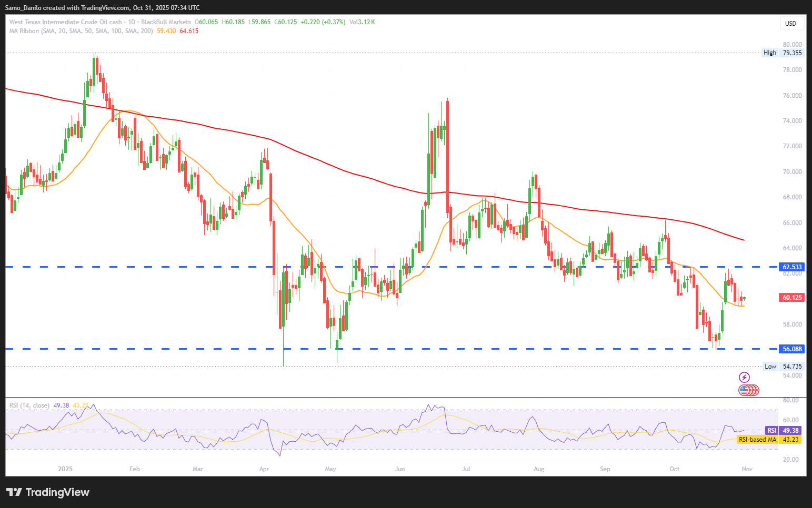Click the 2025 label on time axis
The image size is (812, 508).
[x=65, y=469]
